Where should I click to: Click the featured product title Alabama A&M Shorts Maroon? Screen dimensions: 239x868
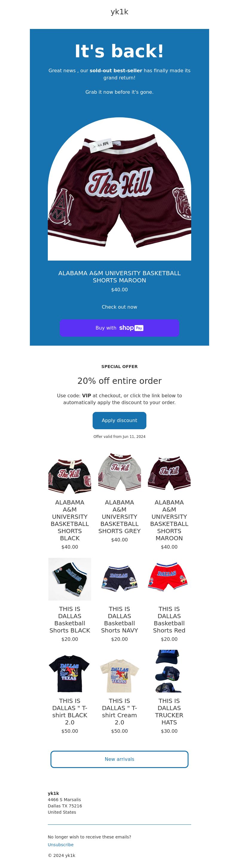119,277
